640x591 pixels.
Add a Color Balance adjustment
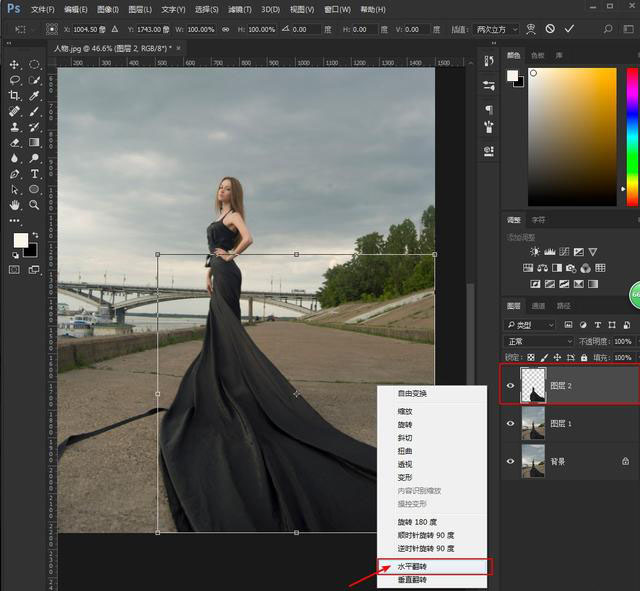(x=542, y=268)
